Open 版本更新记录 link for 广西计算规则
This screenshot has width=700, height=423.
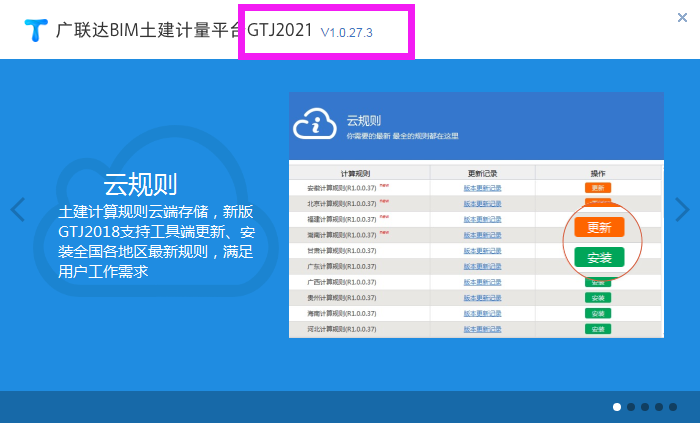(x=482, y=282)
